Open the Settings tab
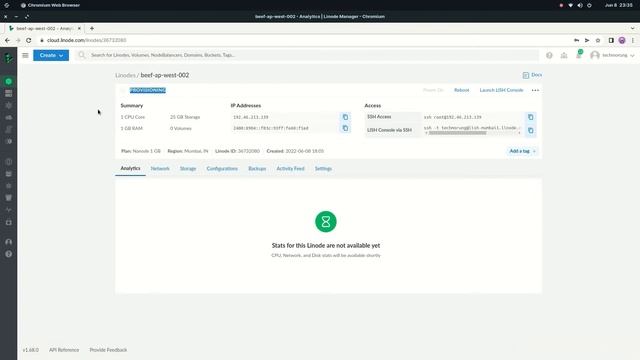Viewport: 640px width, 360px height. click(x=323, y=169)
